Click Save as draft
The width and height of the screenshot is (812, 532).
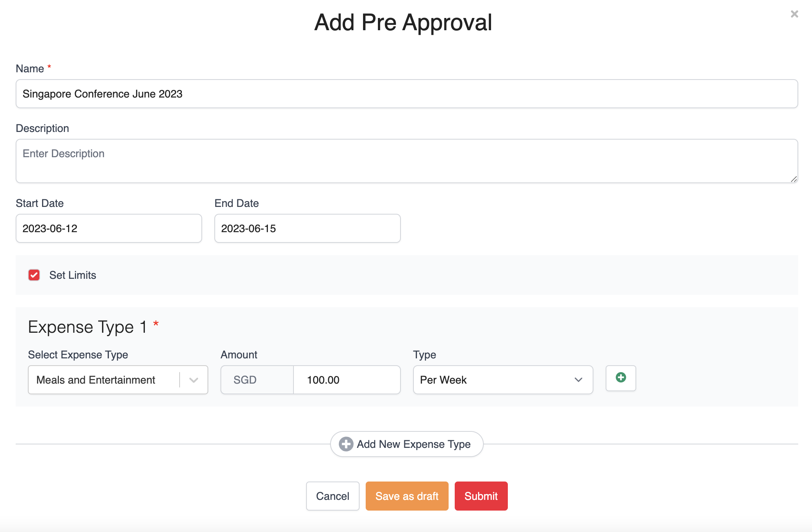point(407,496)
